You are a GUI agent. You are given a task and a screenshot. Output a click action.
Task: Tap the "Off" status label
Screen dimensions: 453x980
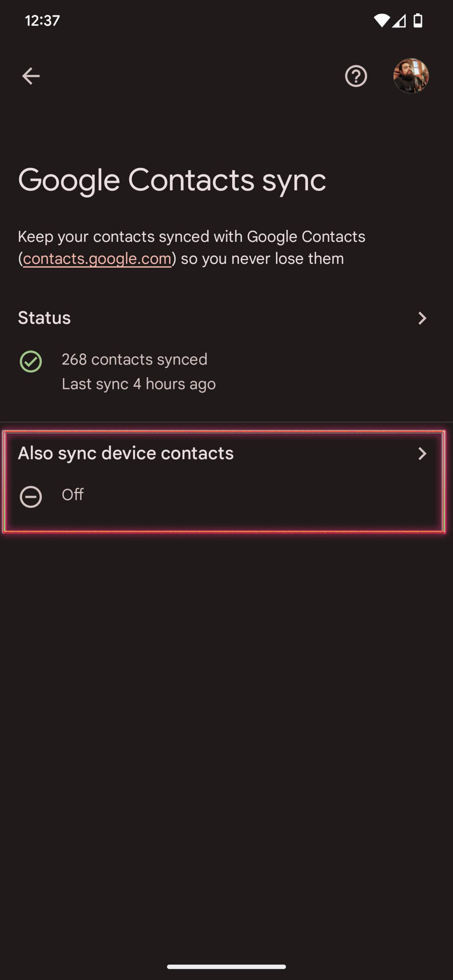click(73, 495)
